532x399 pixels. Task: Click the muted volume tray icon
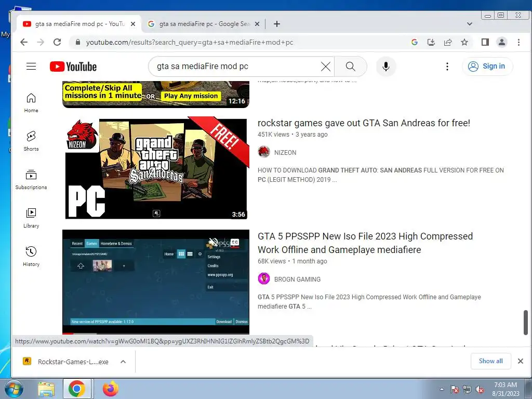click(480, 390)
